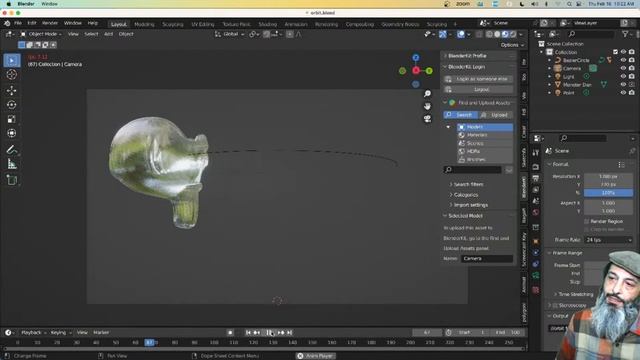Select HDRs asset type
Viewport: 640px width, 360px height.
pos(485,151)
